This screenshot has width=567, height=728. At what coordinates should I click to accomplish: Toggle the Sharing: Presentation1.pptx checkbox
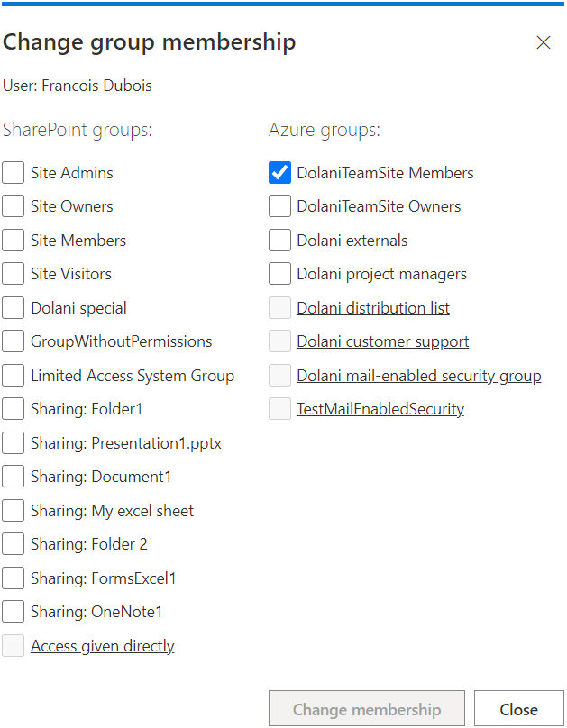[13, 443]
